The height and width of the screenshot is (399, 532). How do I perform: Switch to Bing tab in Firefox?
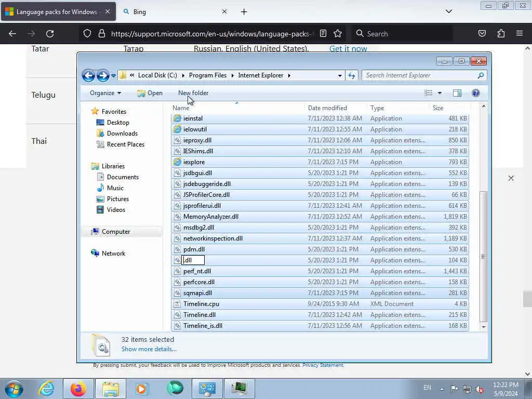175,12
